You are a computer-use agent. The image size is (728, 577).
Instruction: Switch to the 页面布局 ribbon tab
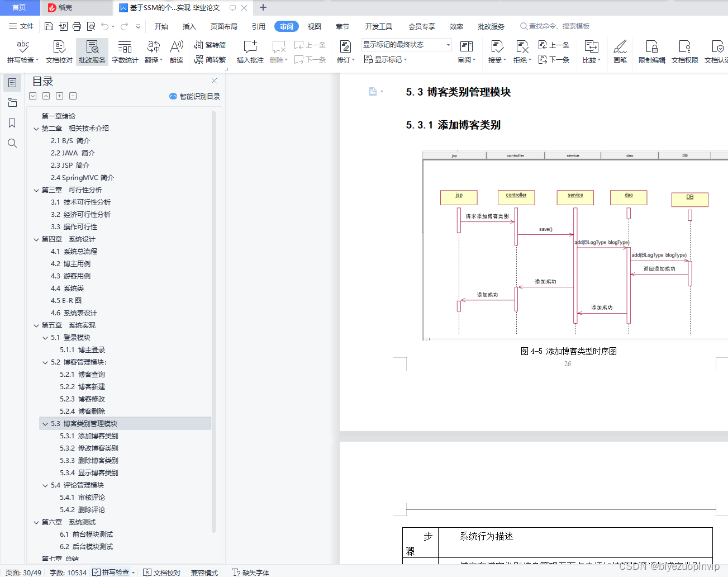click(x=224, y=26)
